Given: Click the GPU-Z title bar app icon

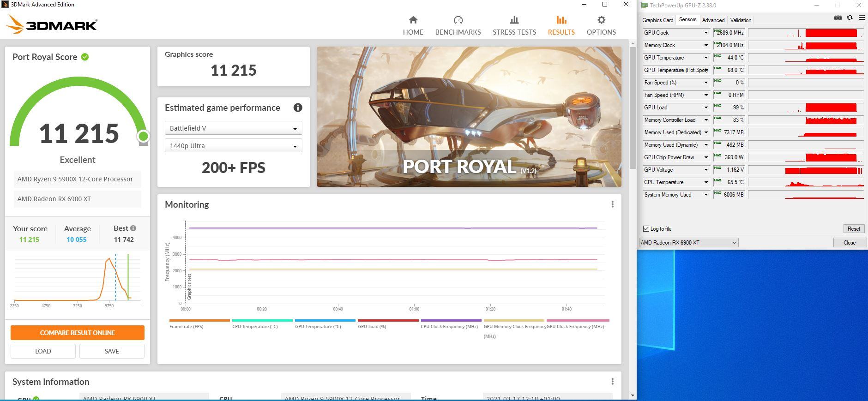Looking at the screenshot, I should pos(644,6).
